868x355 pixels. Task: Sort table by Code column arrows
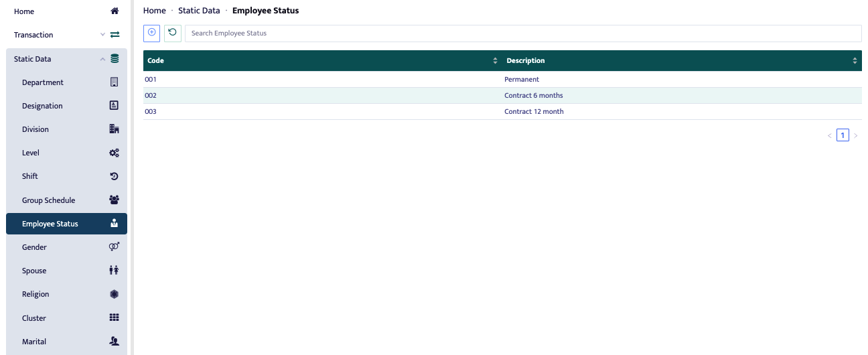tap(495, 61)
